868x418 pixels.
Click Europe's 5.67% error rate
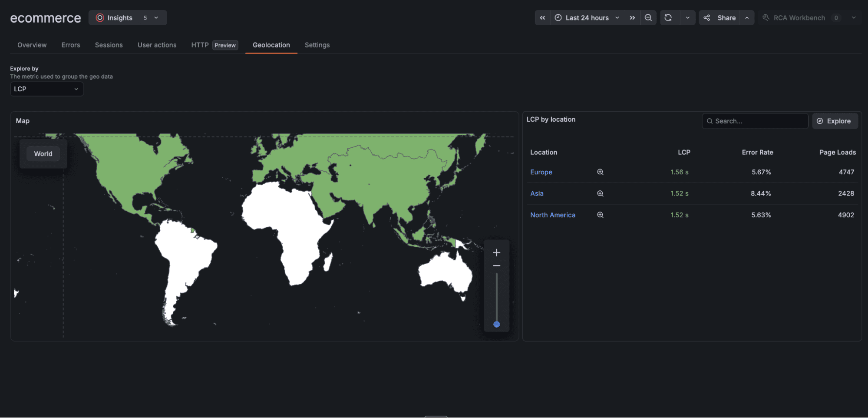(761, 172)
